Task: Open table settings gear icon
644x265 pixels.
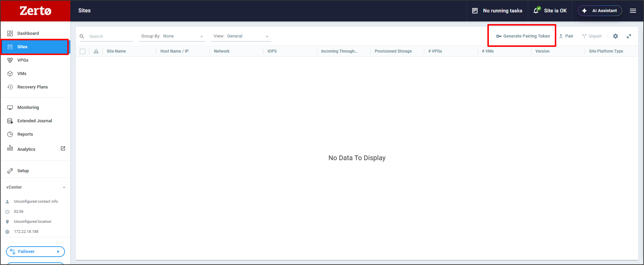Action: tap(616, 36)
